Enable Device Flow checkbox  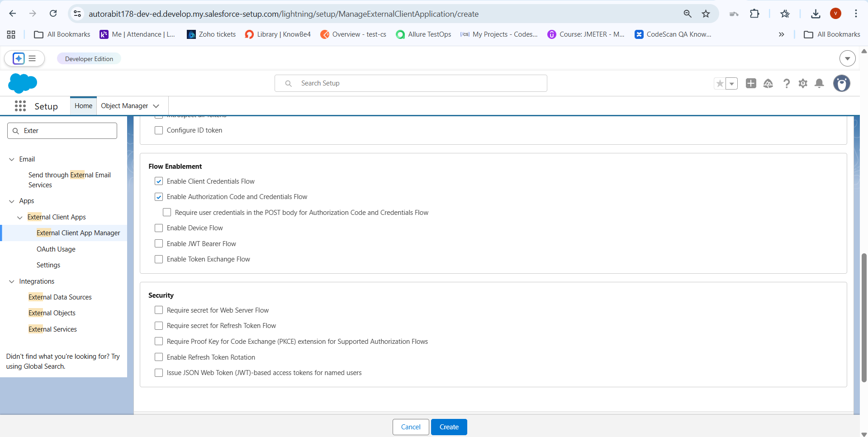point(159,228)
